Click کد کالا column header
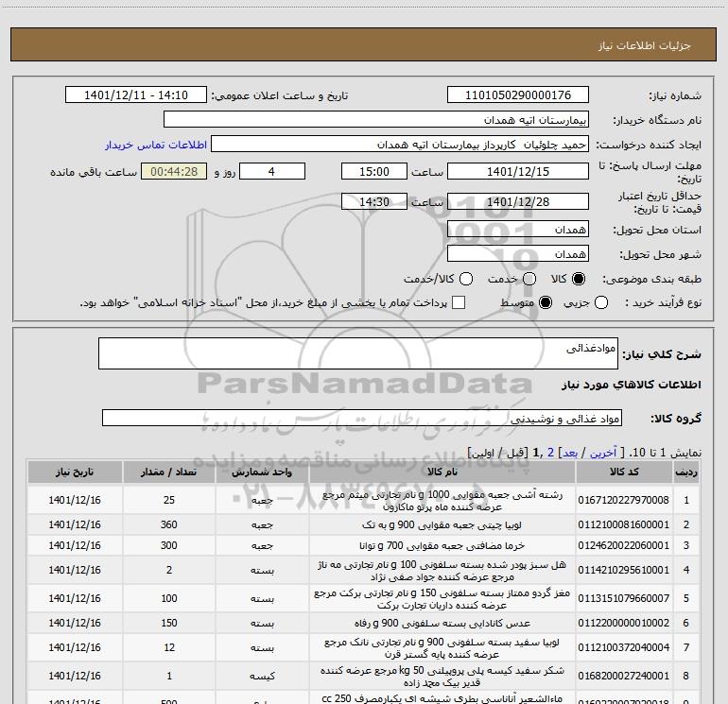Screen dimensions: 728x704 [624, 472]
